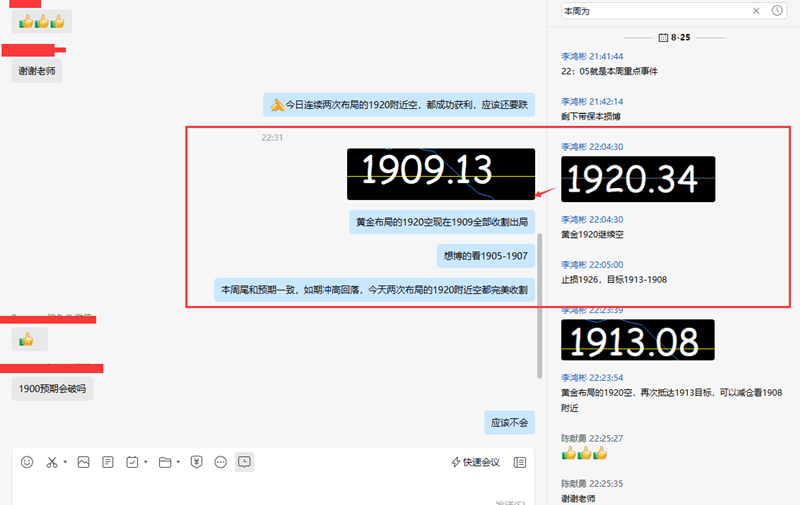Expand the folder icon dropdown arrow

(x=178, y=462)
